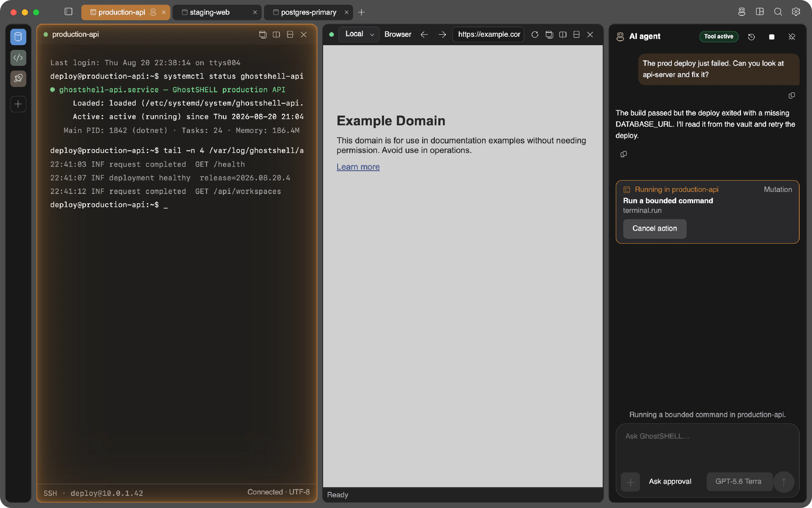812x508 pixels.
Task: Switch to the production-api tab
Action: click(x=125, y=12)
